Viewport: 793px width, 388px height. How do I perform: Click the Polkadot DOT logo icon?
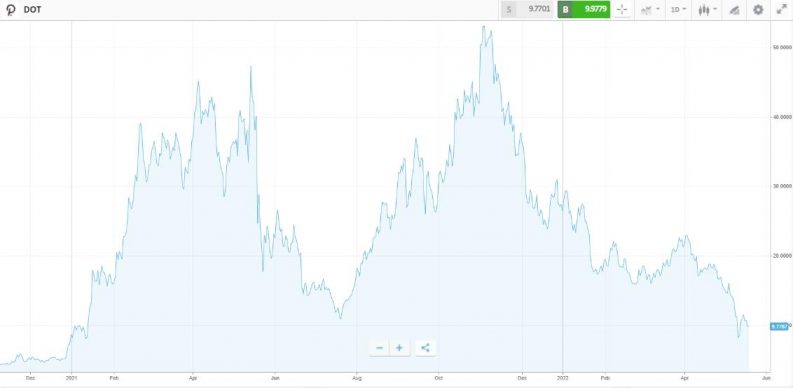tap(11, 10)
